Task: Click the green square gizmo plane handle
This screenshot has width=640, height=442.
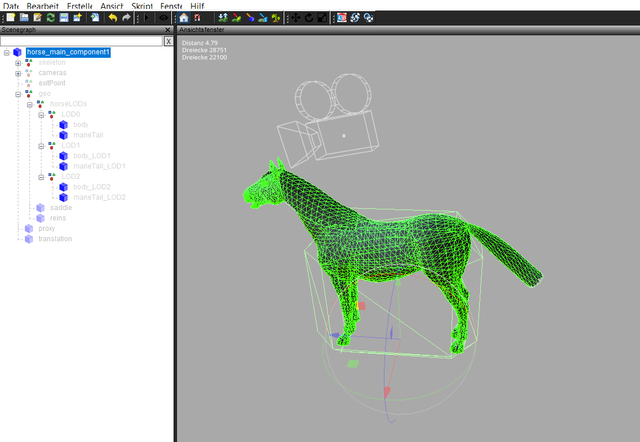Action: (353, 364)
